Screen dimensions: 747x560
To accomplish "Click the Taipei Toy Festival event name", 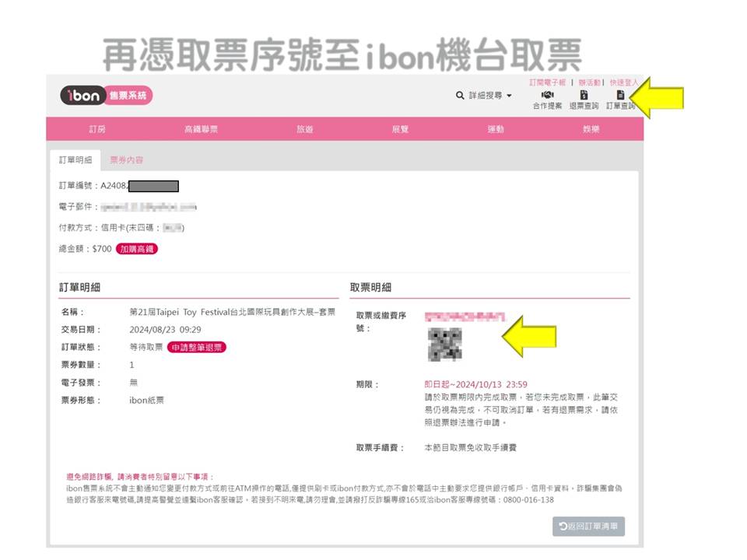I will [233, 312].
